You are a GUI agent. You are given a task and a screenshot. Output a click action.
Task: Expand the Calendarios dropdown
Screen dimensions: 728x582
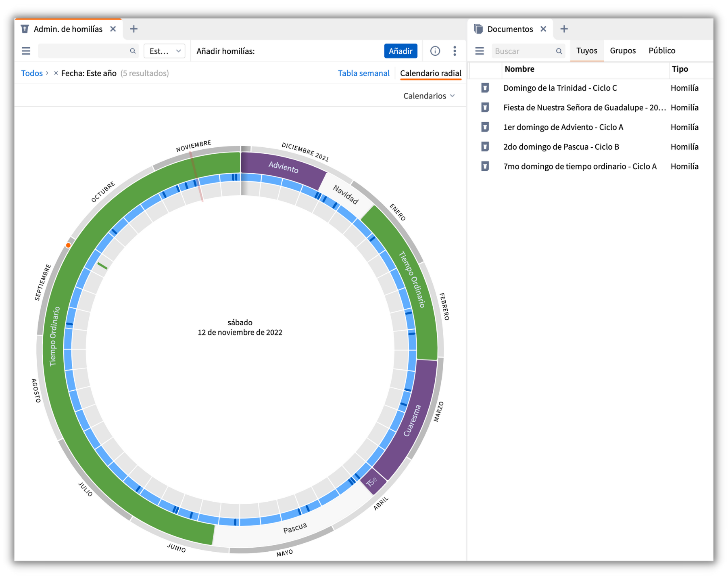[x=429, y=96]
